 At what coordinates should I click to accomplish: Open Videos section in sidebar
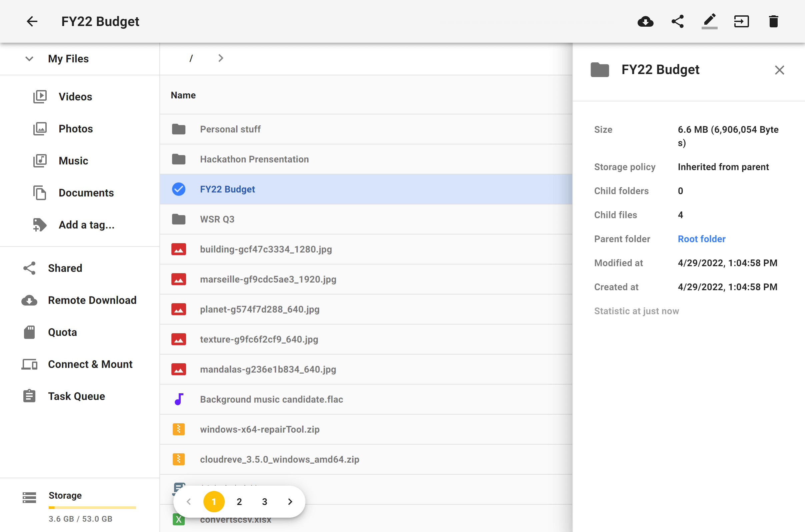[x=75, y=96]
